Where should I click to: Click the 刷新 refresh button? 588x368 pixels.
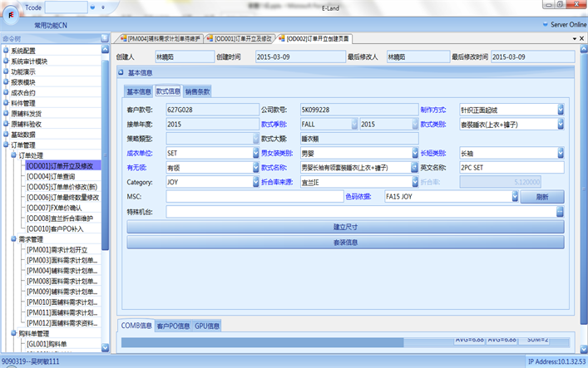(541, 197)
